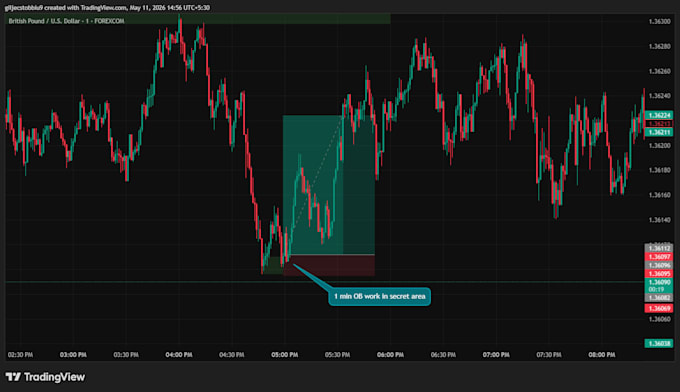Click the 1.36213 price label
The image size is (680, 392).
click(659, 124)
